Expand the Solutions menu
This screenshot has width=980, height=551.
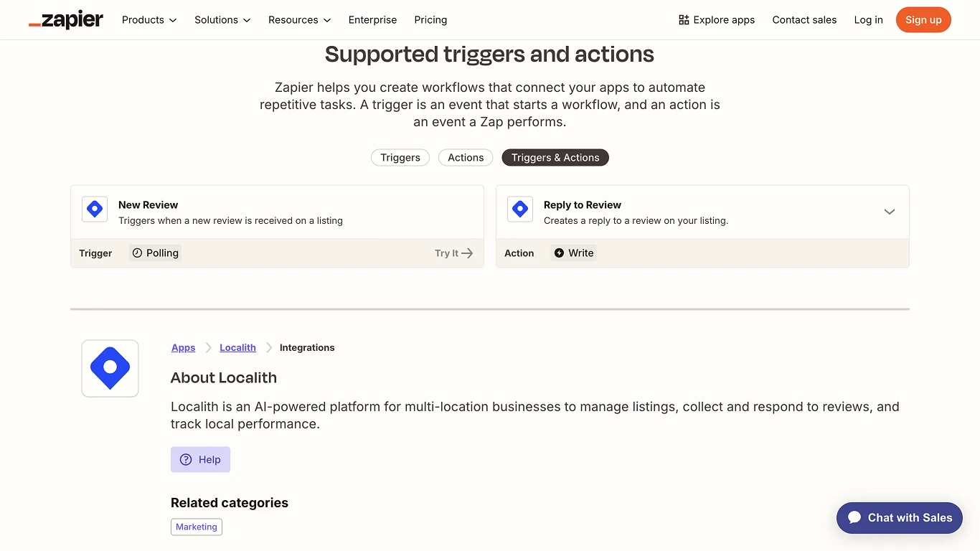(222, 20)
